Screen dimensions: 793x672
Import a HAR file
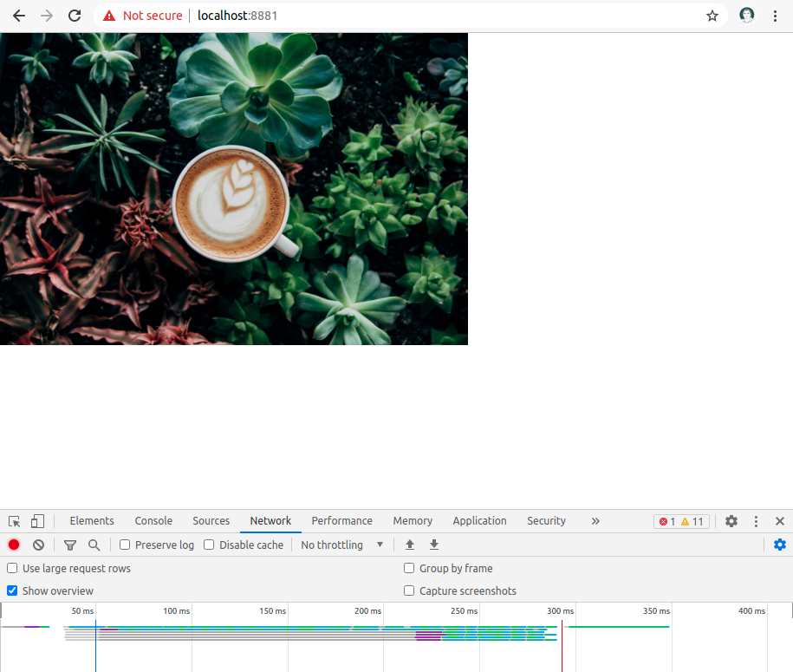coord(409,545)
